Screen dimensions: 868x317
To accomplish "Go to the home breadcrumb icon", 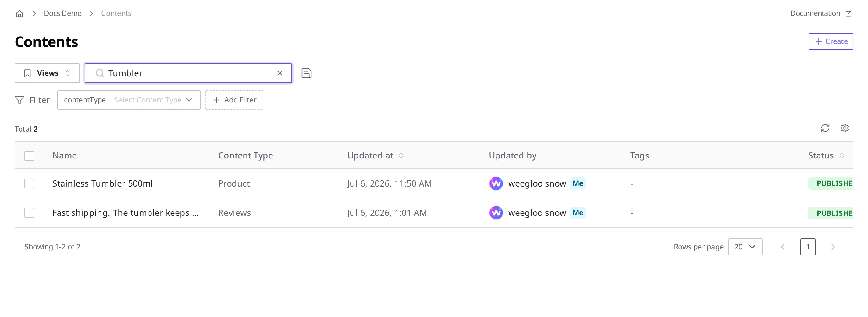I will tap(20, 13).
